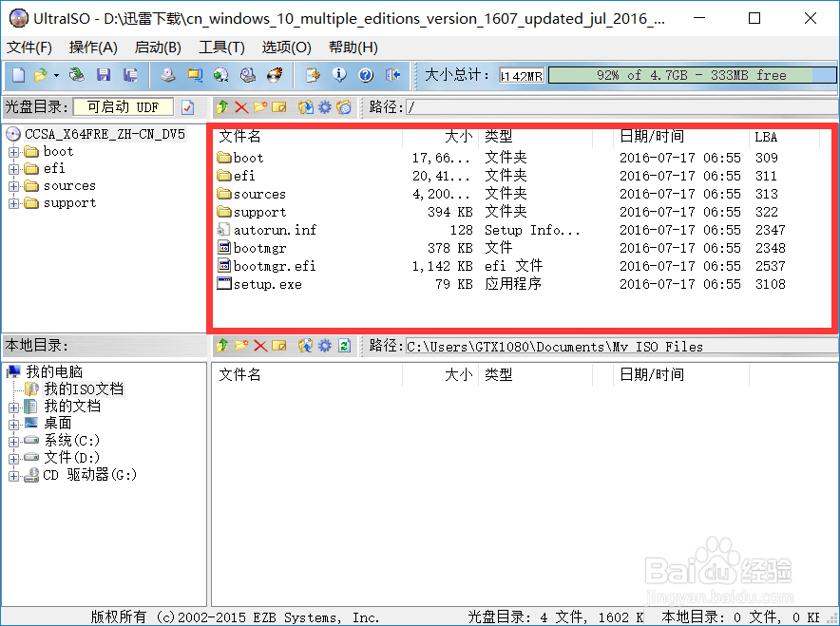Open the 帮助(H) menu
Image resolution: width=840 pixels, height=626 pixels.
[353, 47]
